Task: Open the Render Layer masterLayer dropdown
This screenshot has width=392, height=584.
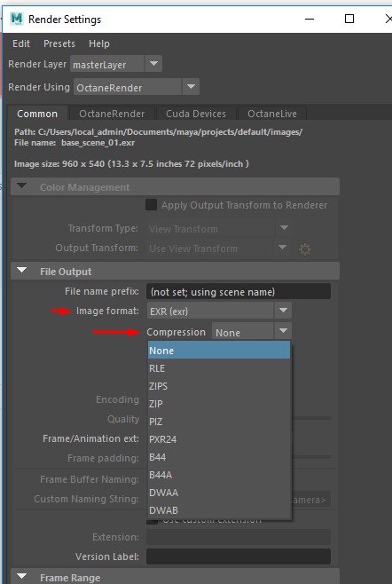Action: pos(153,64)
